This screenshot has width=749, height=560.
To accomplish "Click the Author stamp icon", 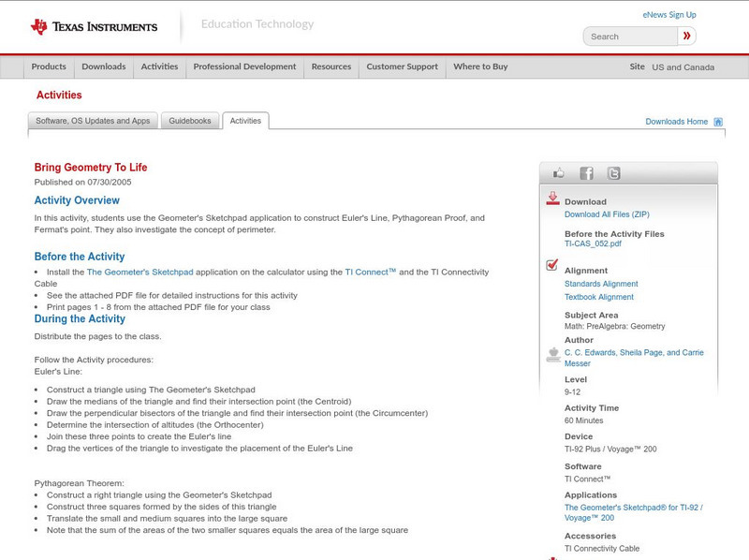I will (553, 355).
